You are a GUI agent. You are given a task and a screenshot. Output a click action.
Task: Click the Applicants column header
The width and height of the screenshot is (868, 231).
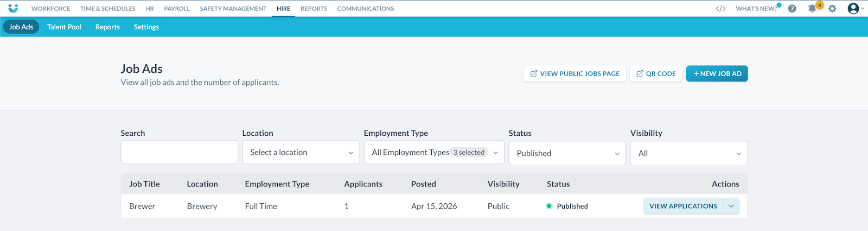[363, 184]
